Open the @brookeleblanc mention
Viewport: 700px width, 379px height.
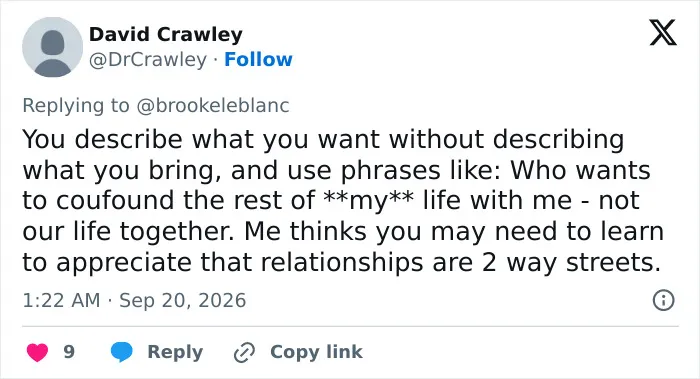(x=212, y=106)
